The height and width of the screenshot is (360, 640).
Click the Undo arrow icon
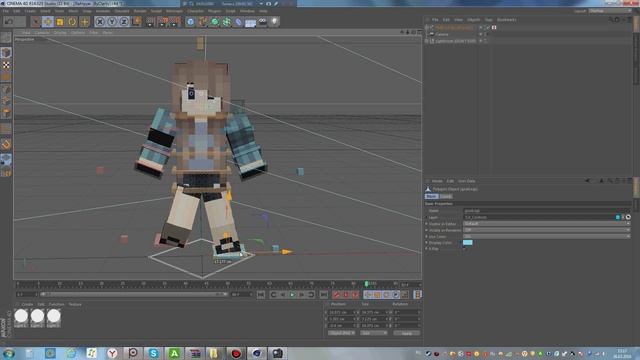9,22
